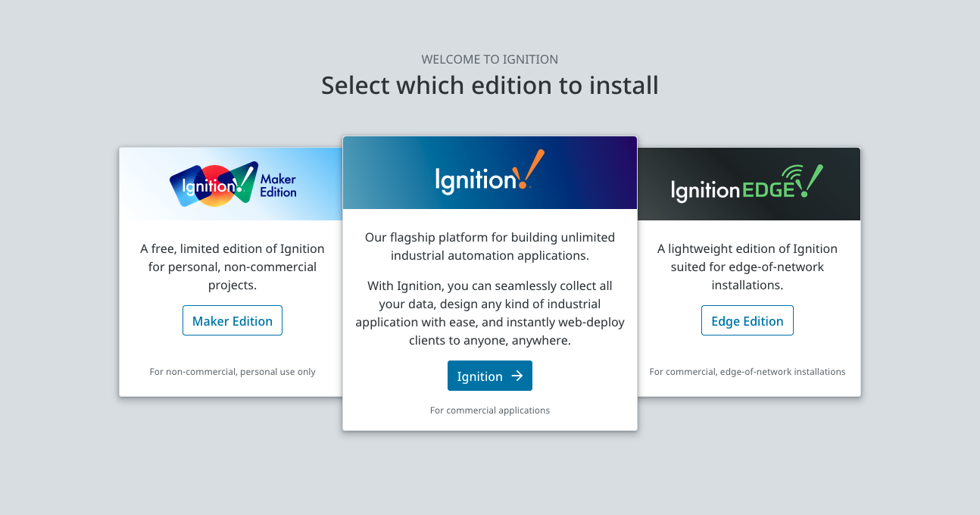
Task: Click the free limited edition description text
Action: (x=233, y=267)
